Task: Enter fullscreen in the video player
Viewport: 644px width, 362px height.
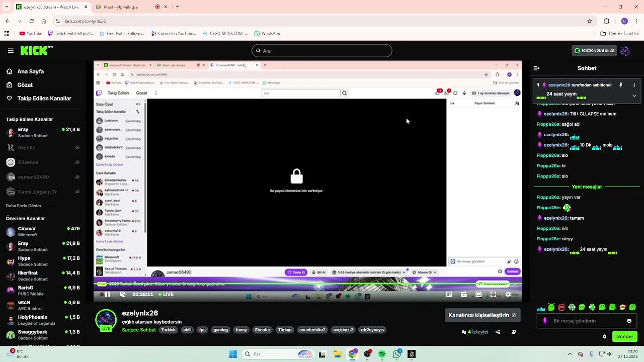Action: (x=493, y=295)
